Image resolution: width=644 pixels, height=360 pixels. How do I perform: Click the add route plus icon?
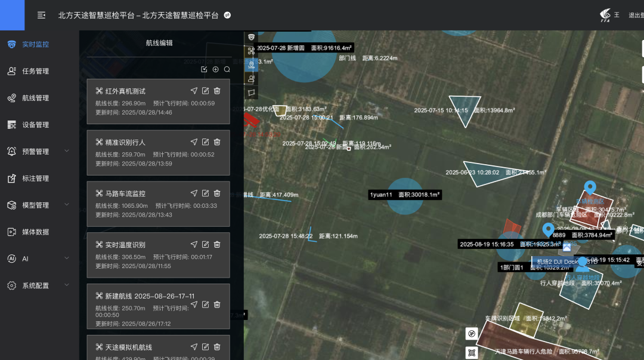pos(215,69)
